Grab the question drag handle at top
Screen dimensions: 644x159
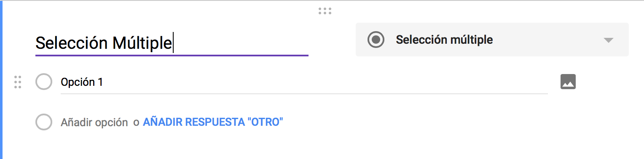point(325,11)
